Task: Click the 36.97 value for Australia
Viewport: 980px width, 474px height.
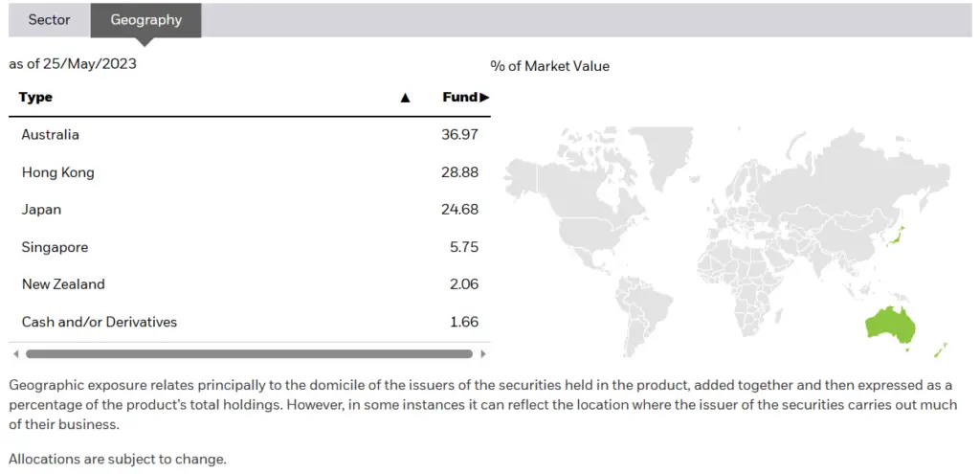Action: (x=459, y=134)
